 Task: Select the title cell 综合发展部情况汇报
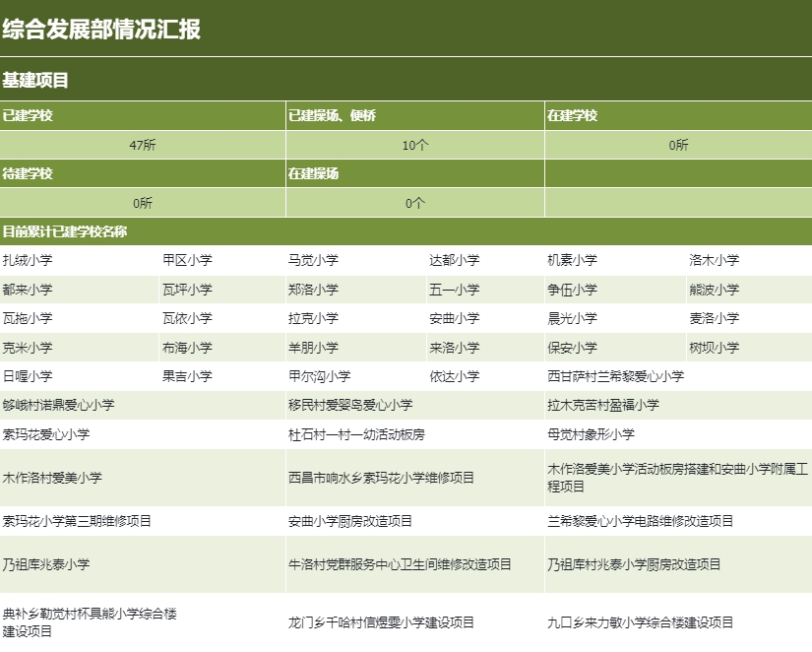(x=406, y=28)
